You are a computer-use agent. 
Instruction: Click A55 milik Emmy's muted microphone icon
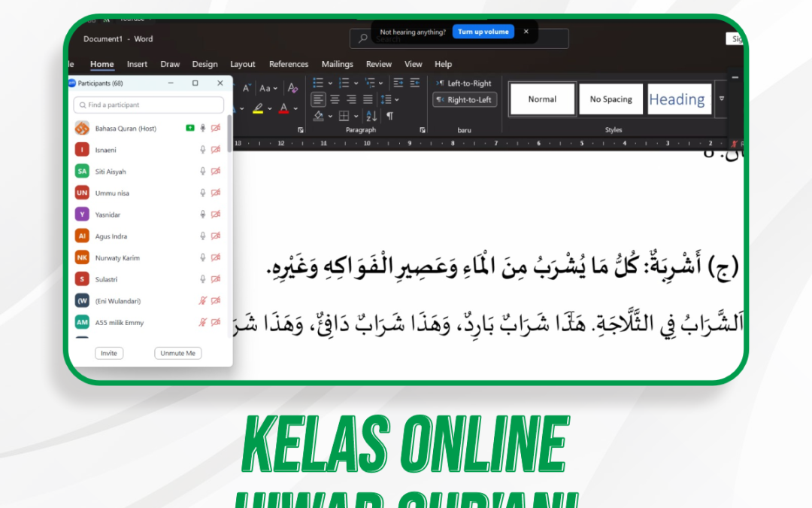click(203, 322)
